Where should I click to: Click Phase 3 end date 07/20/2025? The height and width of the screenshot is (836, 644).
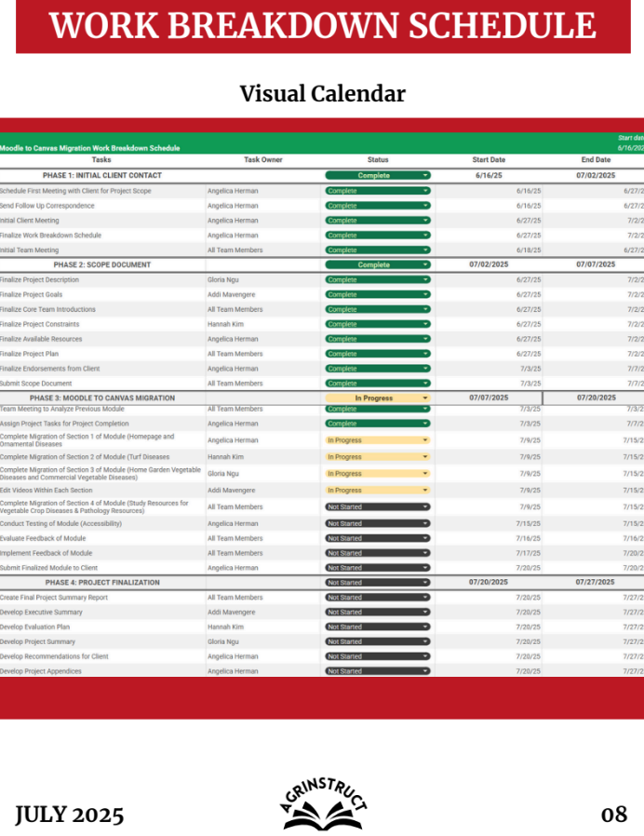596,398
